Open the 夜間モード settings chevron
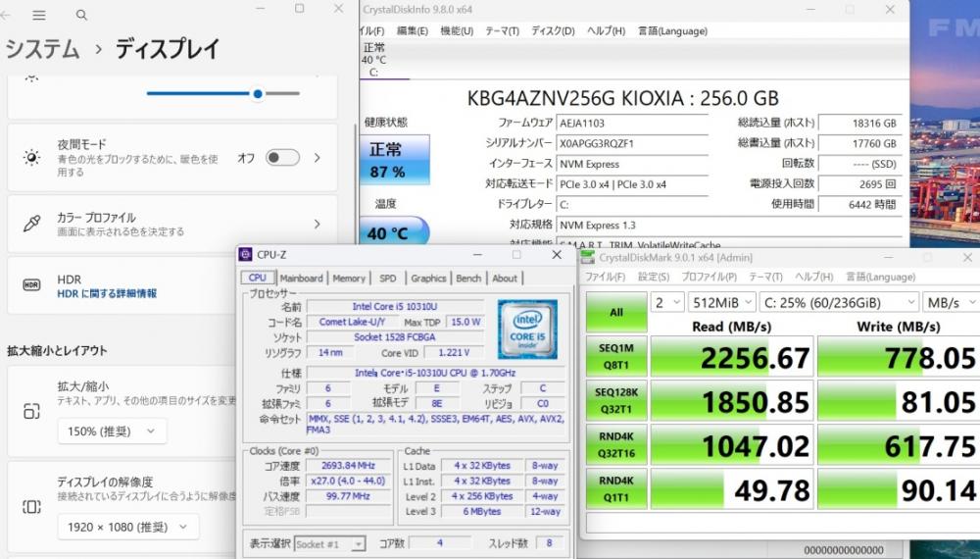The width and height of the screenshot is (980, 559). pyautogui.click(x=318, y=158)
